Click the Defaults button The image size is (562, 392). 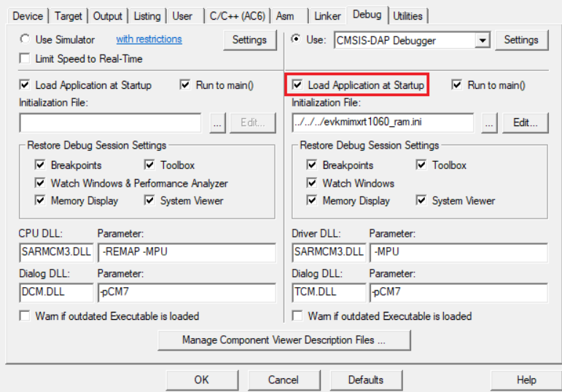tap(365, 380)
